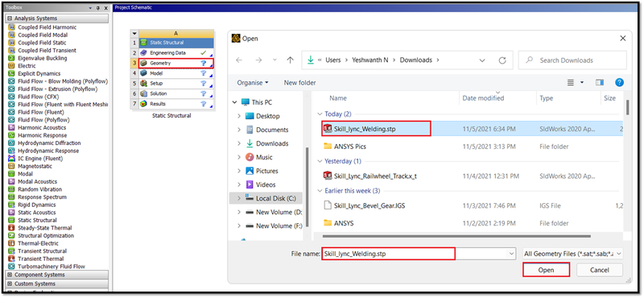Sort by Type column header
This screenshot has height=298, width=644.
pos(547,98)
